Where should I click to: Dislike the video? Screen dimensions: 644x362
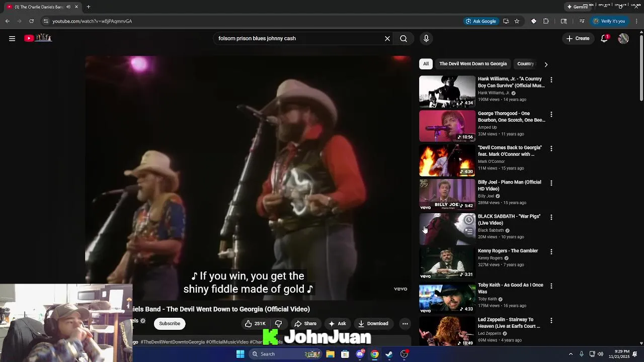coord(278,323)
